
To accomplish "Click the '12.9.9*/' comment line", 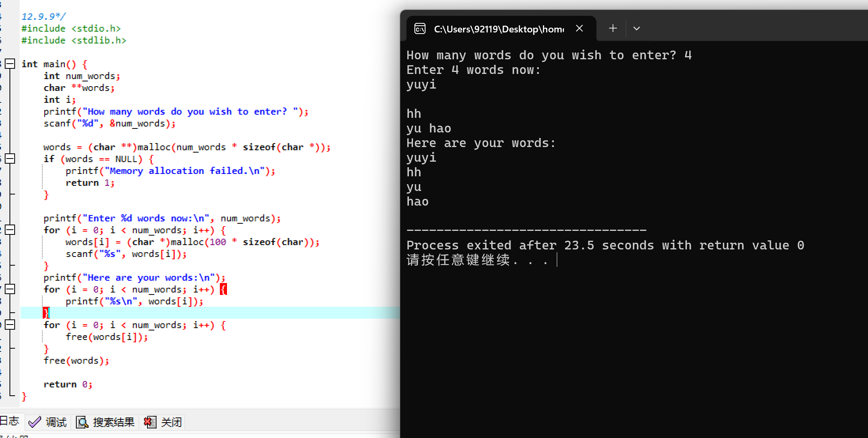I will (43, 17).
